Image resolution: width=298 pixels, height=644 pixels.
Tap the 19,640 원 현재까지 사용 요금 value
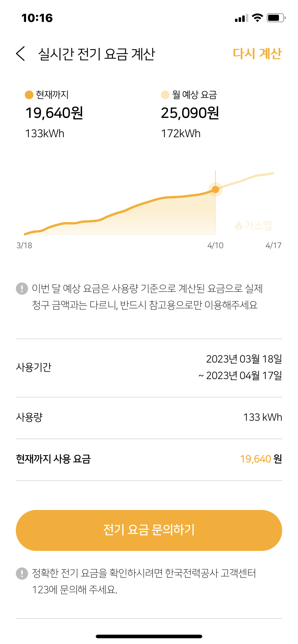pos(261,459)
